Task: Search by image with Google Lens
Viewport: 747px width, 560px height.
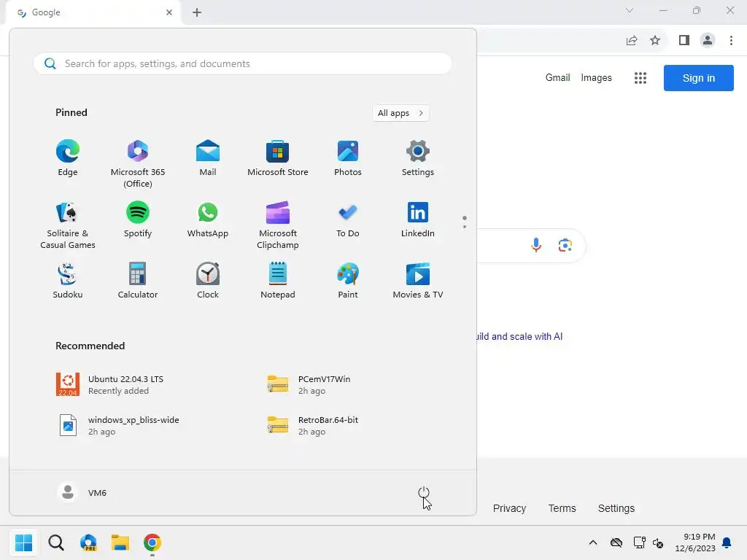Action: [565, 245]
